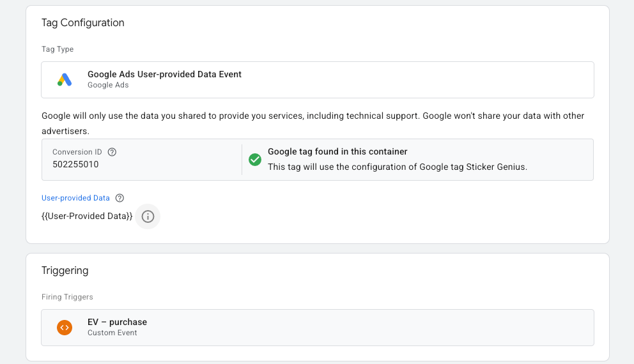Screen dimensions: 634x364
Task: Click the Google Ads logo icon
Action: [65, 80]
